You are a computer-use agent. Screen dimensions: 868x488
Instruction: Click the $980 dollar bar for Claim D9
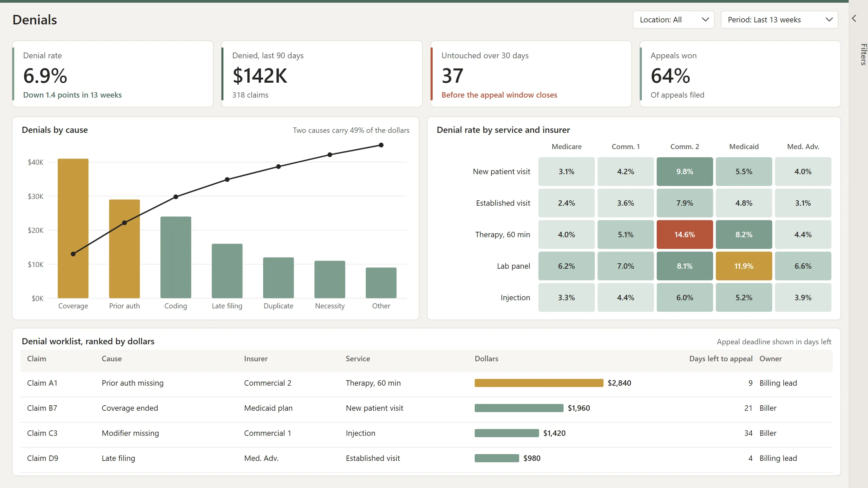coord(497,458)
